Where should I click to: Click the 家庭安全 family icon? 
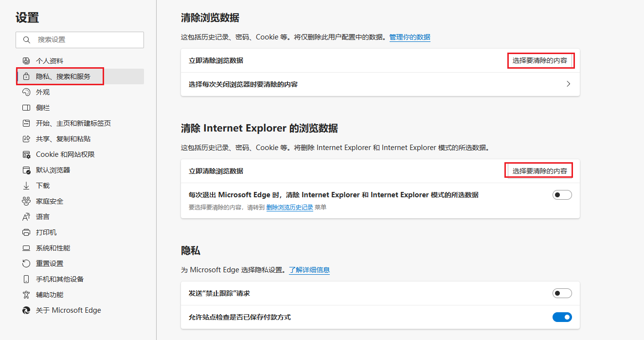(26, 201)
